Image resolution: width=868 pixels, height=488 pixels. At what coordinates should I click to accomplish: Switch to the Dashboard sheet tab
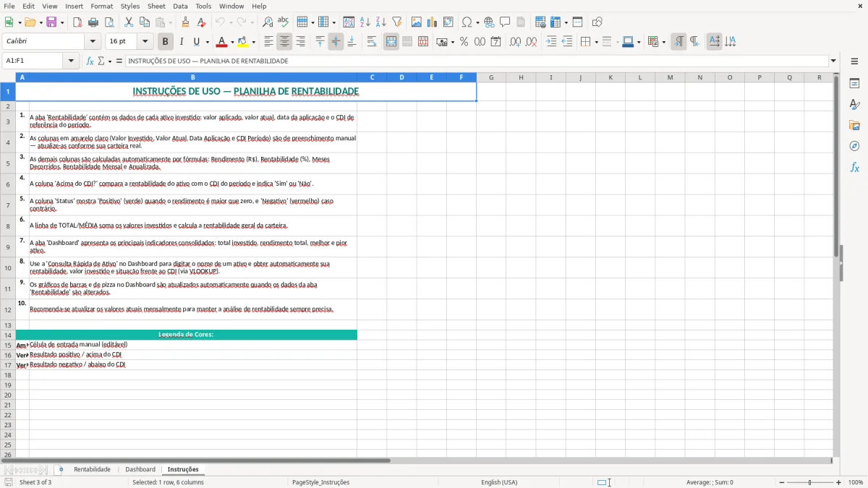pyautogui.click(x=140, y=469)
